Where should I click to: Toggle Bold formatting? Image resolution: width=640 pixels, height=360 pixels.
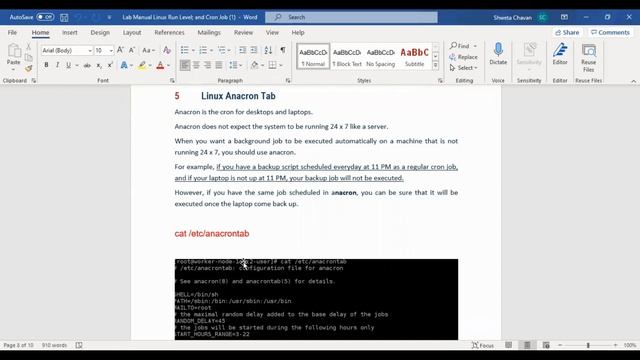click(x=46, y=65)
